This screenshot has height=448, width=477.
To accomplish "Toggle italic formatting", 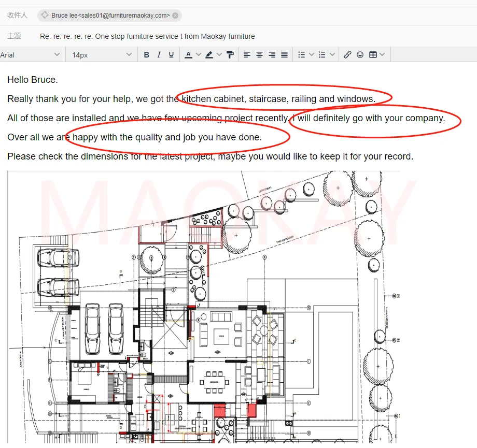I will (159, 55).
